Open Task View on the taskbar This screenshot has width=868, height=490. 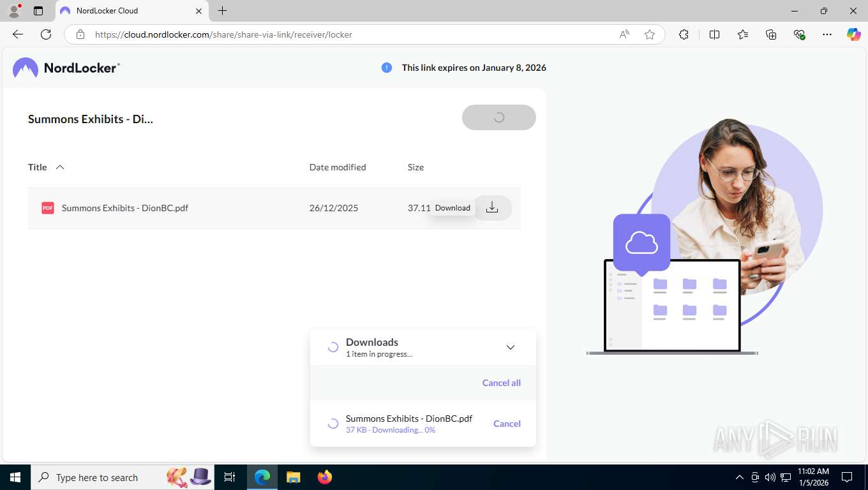230,477
